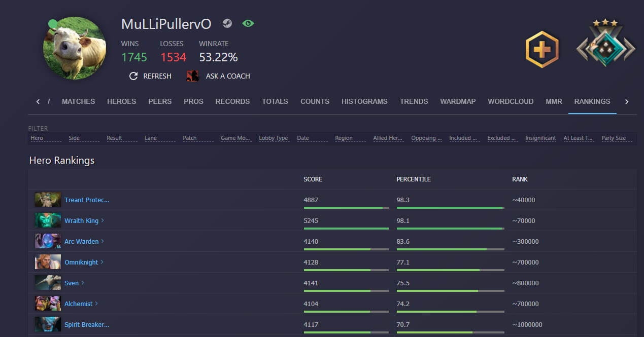This screenshot has width=644, height=337.
Task: Open the Excluded filter field
Action: tap(502, 138)
